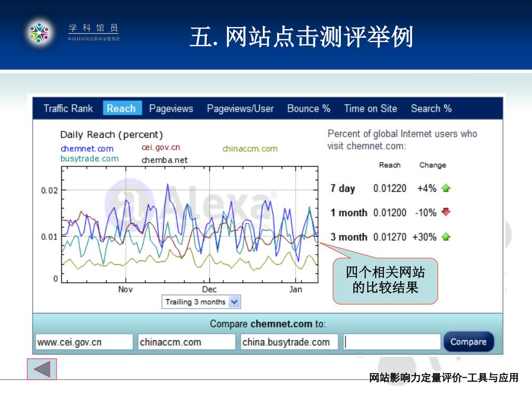The image size is (532, 399).
Task: Click the 0.01270 three month reach value
Action: 390,237
